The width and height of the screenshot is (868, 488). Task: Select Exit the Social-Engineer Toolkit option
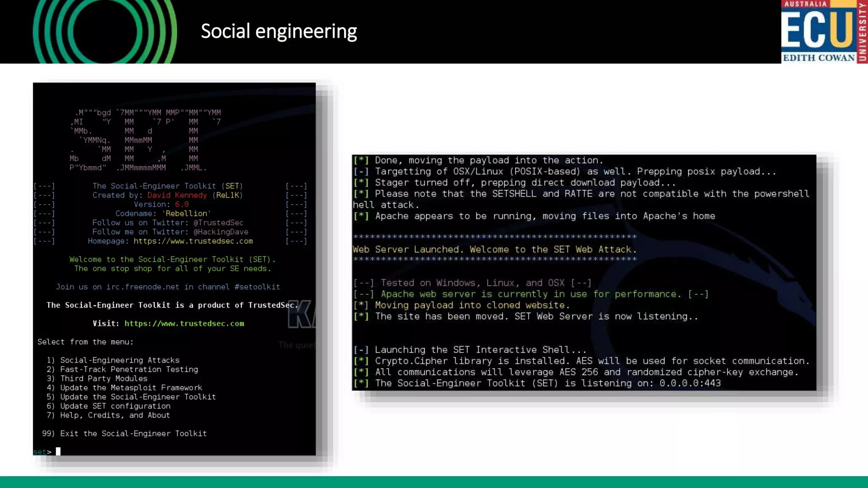(133, 433)
